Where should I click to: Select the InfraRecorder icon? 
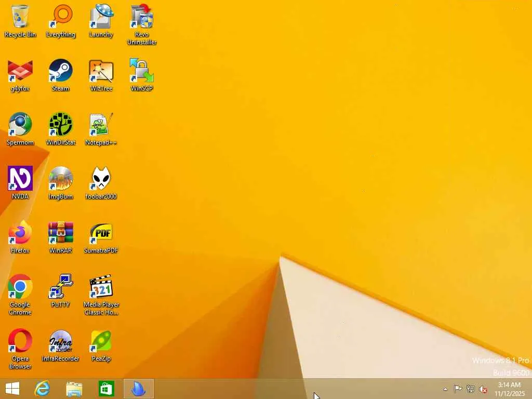pyautogui.click(x=61, y=345)
